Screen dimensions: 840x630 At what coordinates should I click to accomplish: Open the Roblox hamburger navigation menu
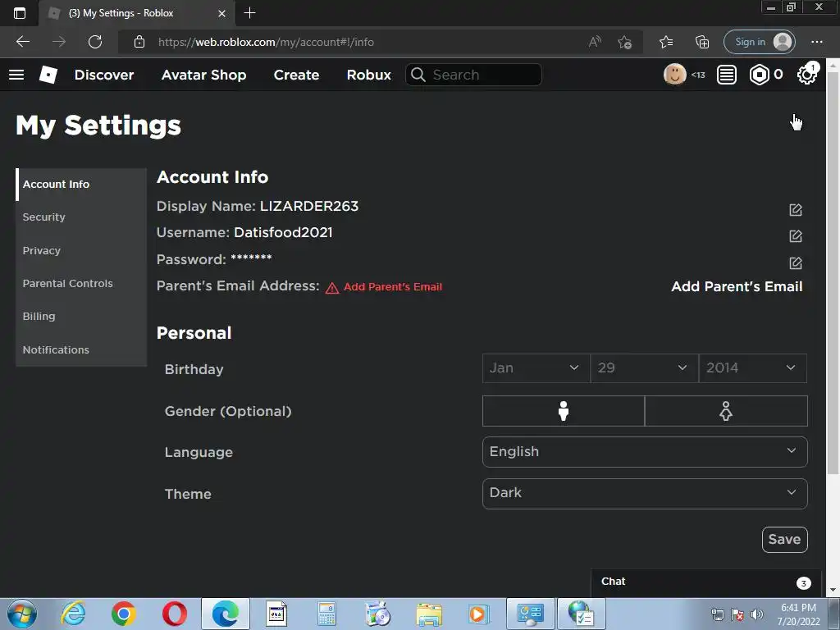pyautogui.click(x=16, y=75)
